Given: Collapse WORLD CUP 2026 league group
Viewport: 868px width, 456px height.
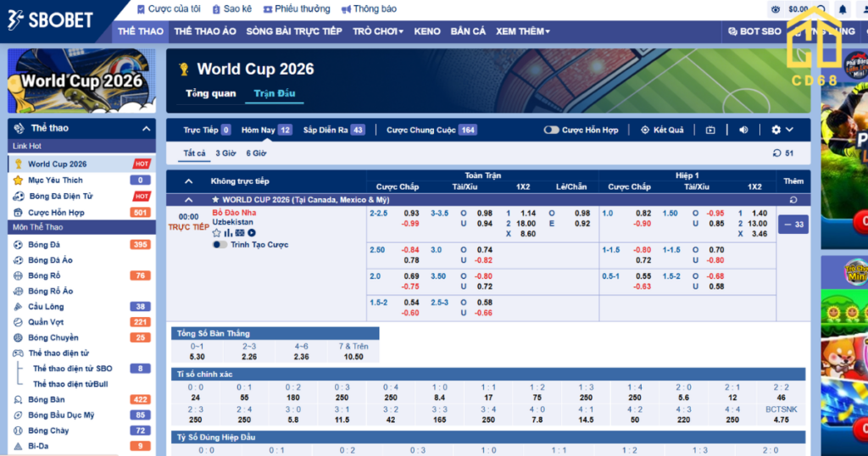Looking at the screenshot, I should pyautogui.click(x=189, y=200).
